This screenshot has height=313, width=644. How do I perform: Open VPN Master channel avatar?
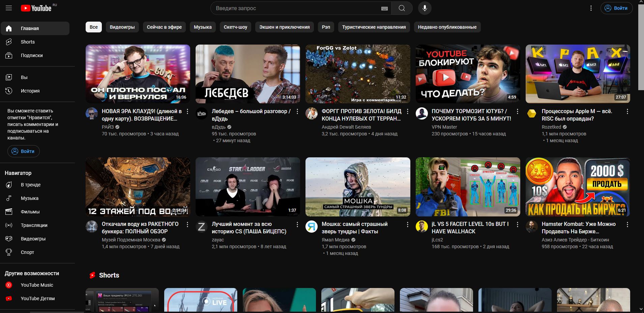422,114
